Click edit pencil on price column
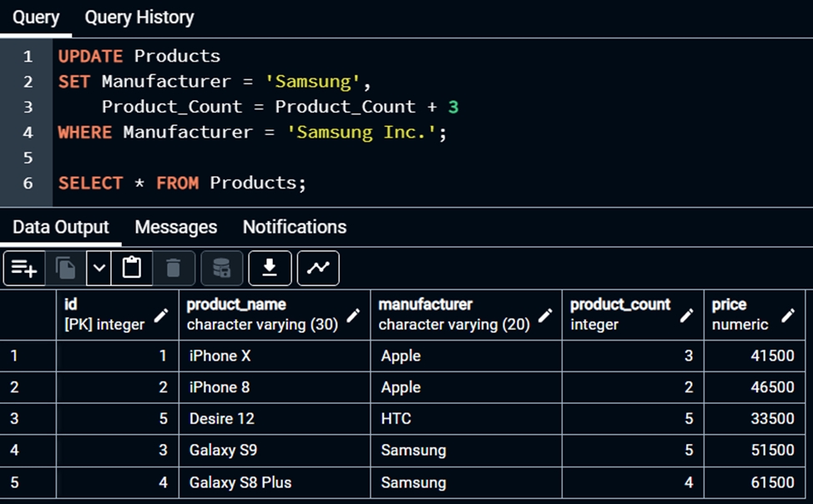The width and height of the screenshot is (813, 504). (x=787, y=315)
